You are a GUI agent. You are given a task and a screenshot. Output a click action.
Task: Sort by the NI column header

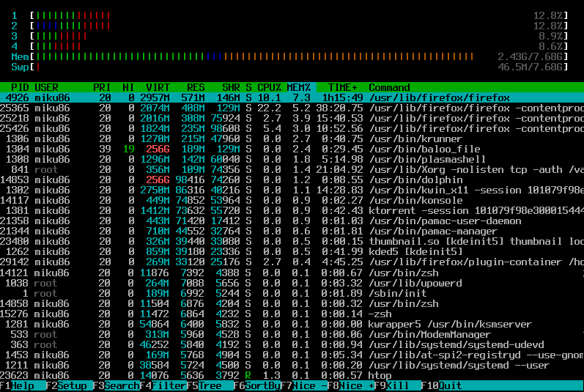pos(128,87)
